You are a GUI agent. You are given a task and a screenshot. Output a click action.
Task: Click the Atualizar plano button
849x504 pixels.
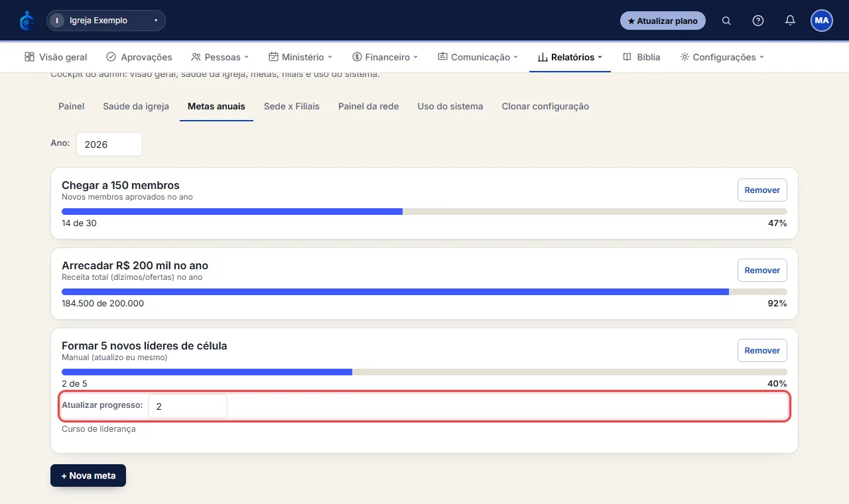663,21
